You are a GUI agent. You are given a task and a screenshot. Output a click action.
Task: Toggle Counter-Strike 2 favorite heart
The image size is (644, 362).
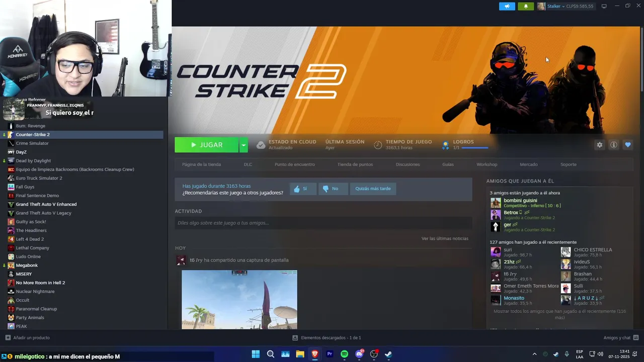(627, 145)
